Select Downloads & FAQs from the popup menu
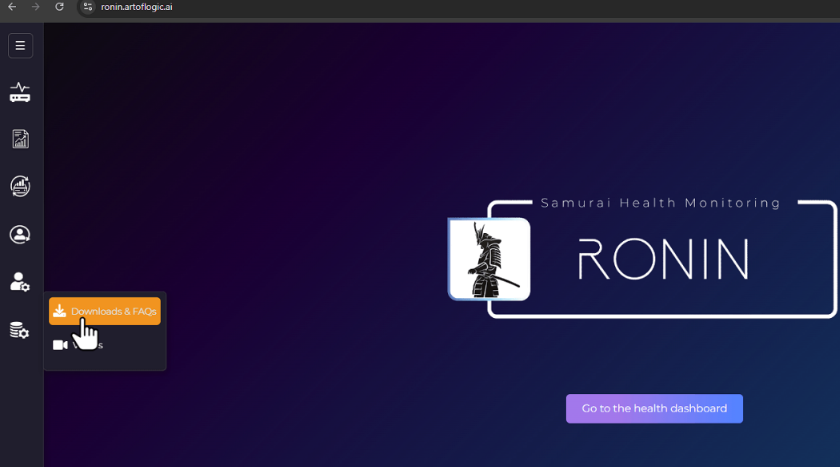The image size is (840, 467). (113, 312)
